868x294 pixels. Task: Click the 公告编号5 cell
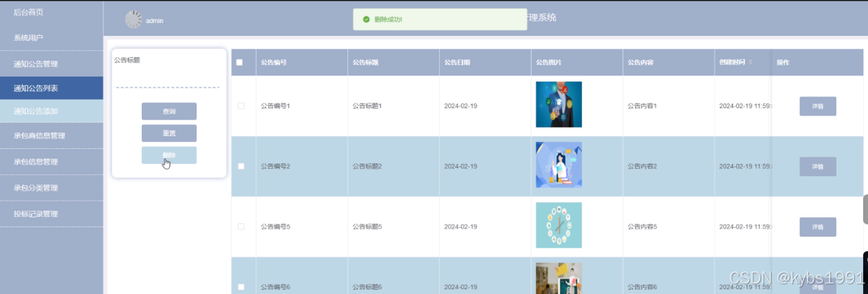coord(302,227)
